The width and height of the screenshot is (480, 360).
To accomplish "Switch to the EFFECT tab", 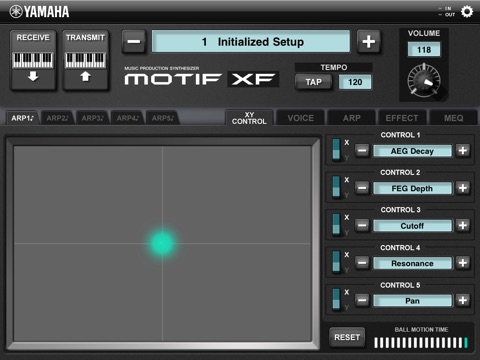I will [x=402, y=118].
